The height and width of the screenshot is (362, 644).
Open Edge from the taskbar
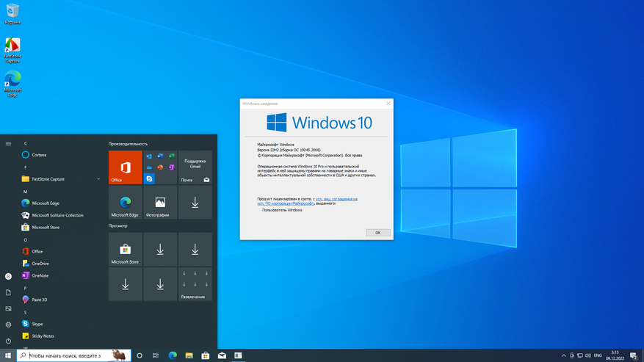pos(173,355)
